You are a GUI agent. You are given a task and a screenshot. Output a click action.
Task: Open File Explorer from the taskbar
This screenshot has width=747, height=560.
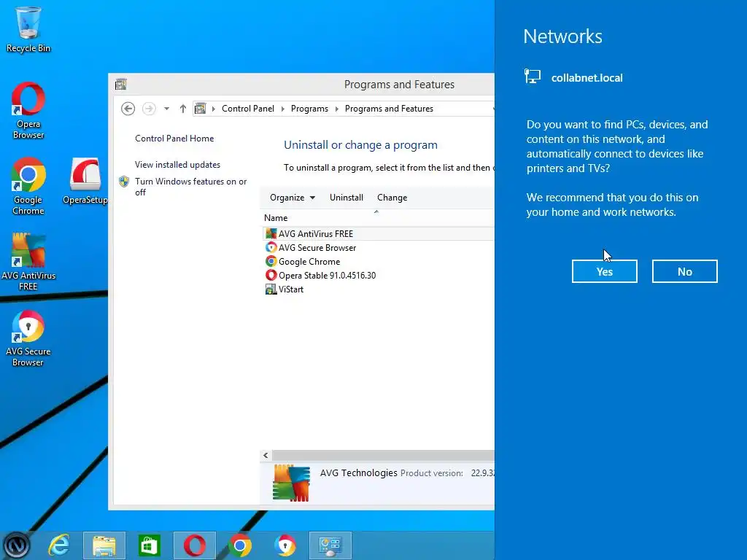[104, 545]
